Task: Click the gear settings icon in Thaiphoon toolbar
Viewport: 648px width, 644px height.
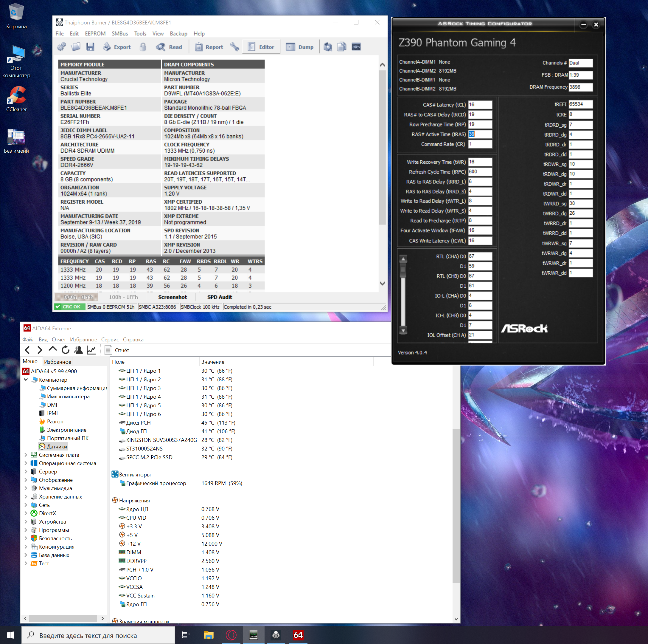Action: click(61, 47)
